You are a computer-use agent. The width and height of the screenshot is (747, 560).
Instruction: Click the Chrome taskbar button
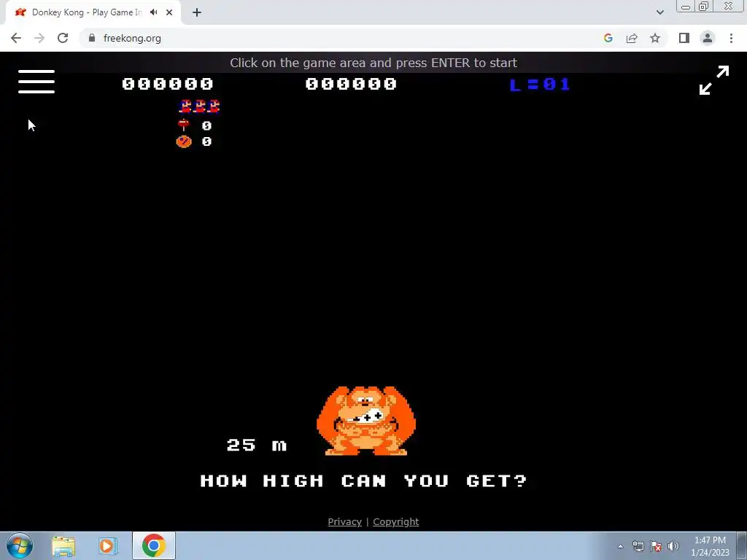tap(153, 545)
